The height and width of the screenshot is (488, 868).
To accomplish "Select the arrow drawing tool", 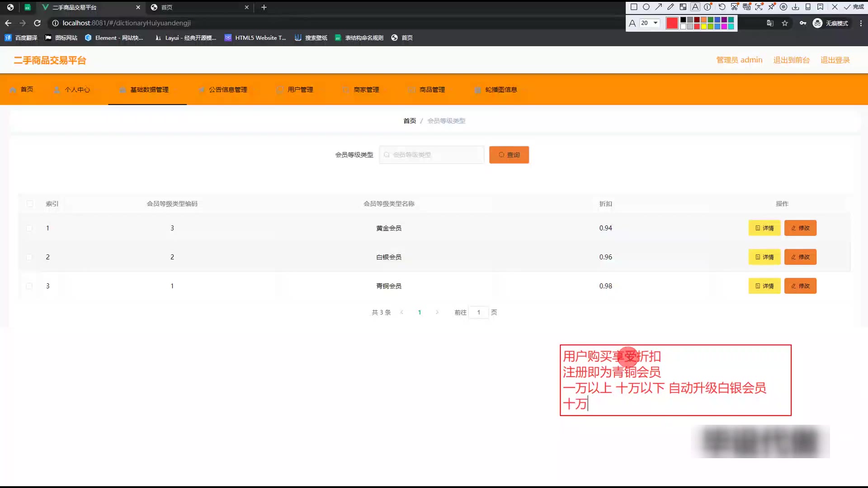I will click(658, 7).
